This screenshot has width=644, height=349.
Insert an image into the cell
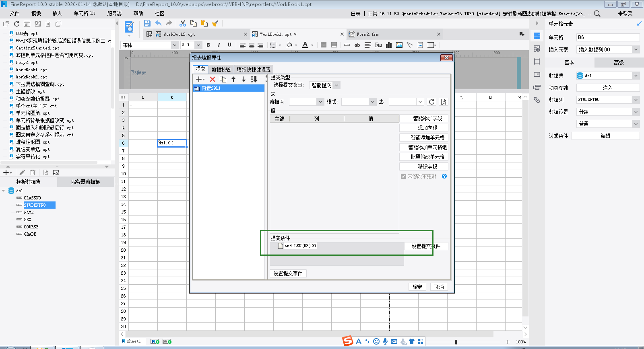(399, 45)
